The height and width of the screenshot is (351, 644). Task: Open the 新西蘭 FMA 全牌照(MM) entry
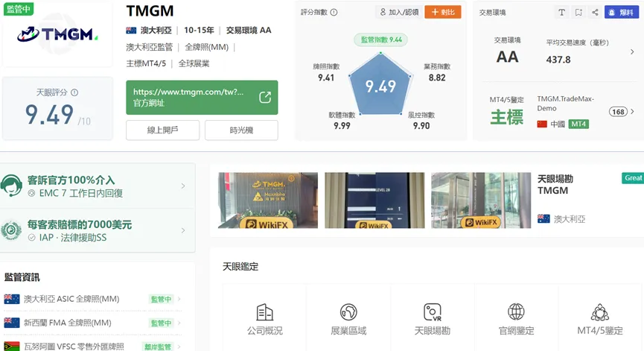click(x=93, y=323)
